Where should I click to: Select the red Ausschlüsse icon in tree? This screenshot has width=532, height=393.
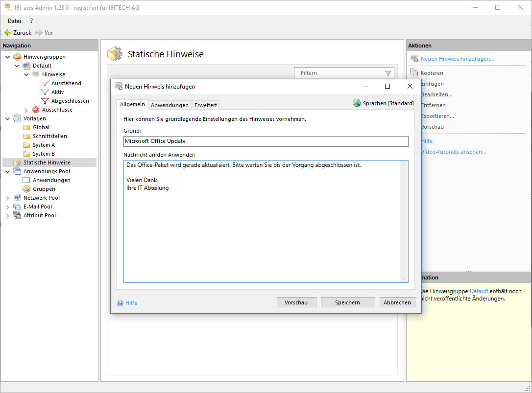pos(36,110)
